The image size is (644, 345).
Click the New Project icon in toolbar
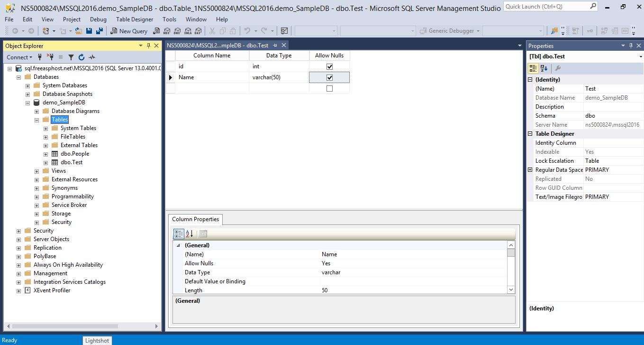click(46, 31)
